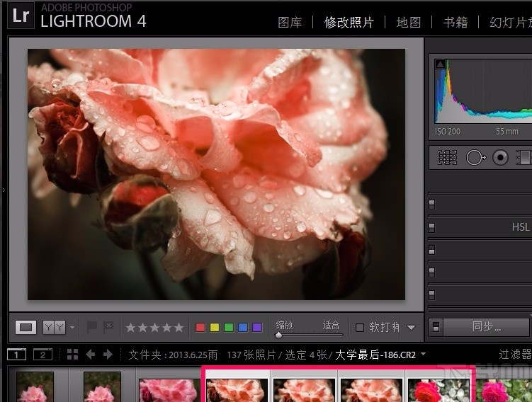Image resolution: width=532 pixels, height=402 pixels.
Task: Switch to Loupe view mode
Action: point(26,327)
